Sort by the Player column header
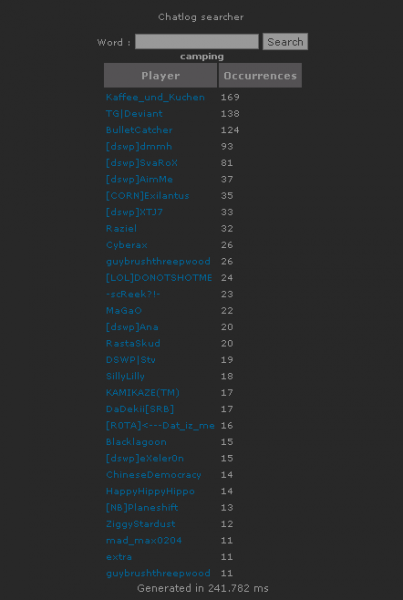Screen dimensions: 403x600 [160, 75]
